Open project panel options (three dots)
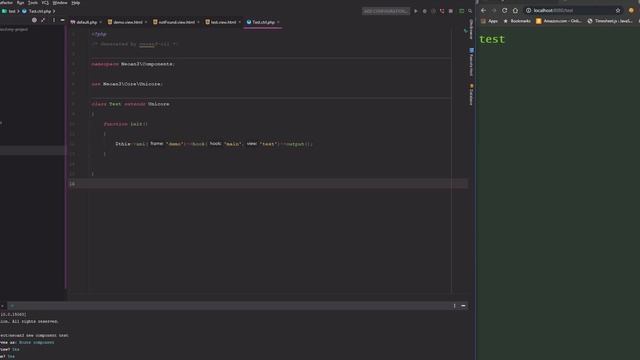The height and width of the screenshot is (360, 640). click(x=54, y=20)
